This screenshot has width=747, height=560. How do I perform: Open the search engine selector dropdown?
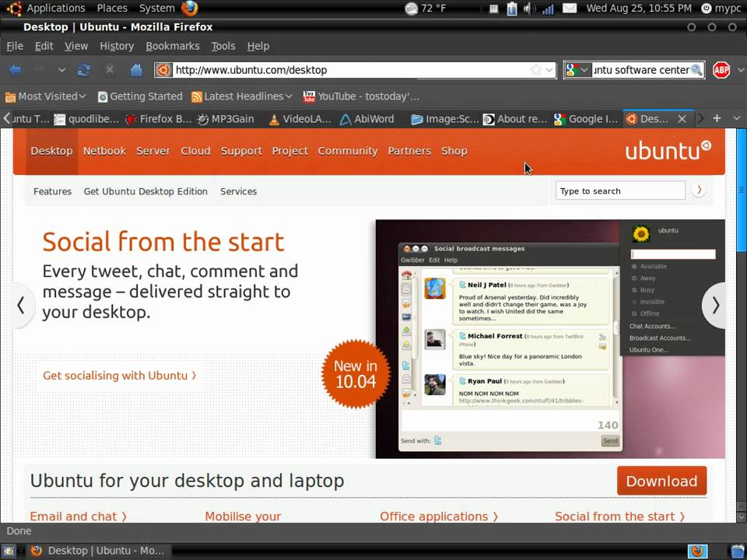coord(578,70)
